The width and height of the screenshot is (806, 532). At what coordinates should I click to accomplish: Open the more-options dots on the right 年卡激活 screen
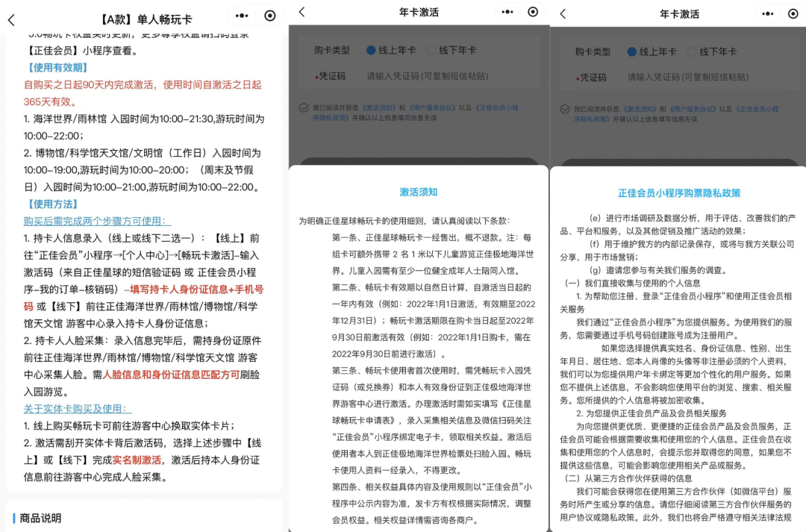767,14
